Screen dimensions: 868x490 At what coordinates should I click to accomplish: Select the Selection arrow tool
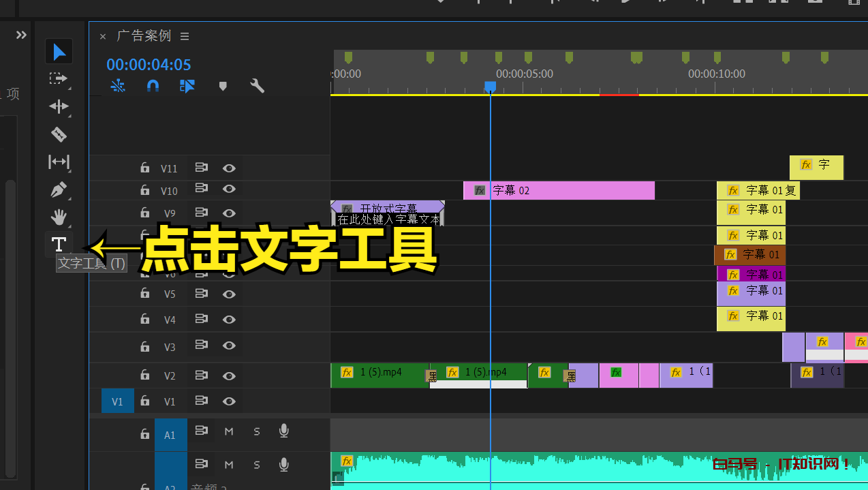pyautogui.click(x=59, y=52)
